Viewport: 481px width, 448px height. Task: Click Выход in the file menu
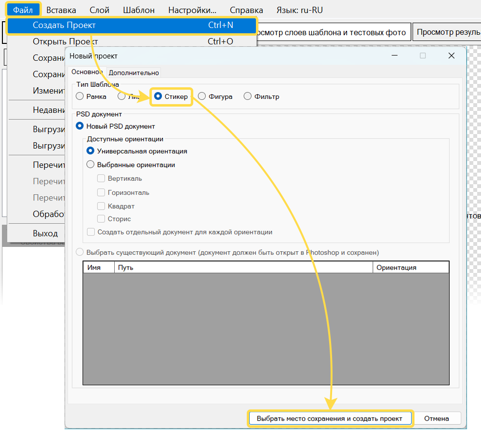(45, 233)
